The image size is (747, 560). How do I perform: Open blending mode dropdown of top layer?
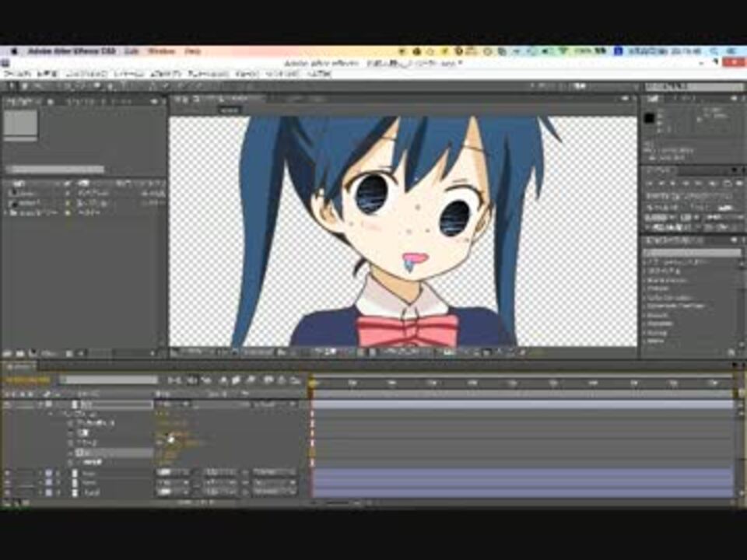pyautogui.click(x=174, y=404)
